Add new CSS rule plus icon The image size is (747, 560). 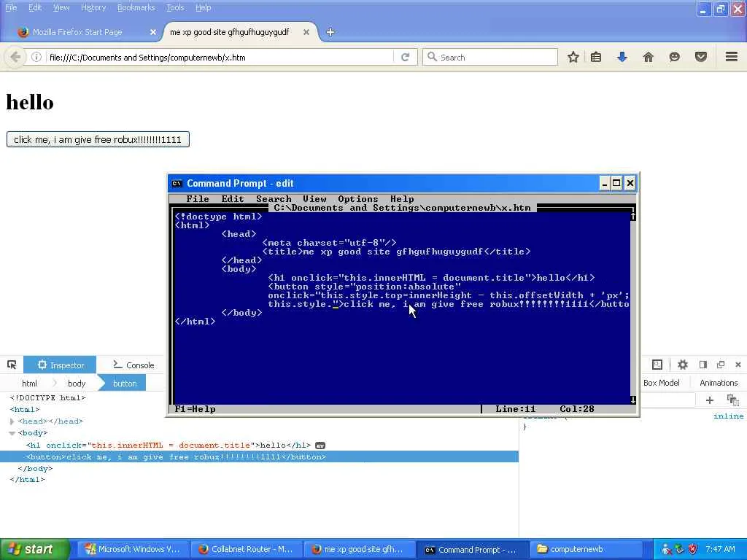pos(709,400)
